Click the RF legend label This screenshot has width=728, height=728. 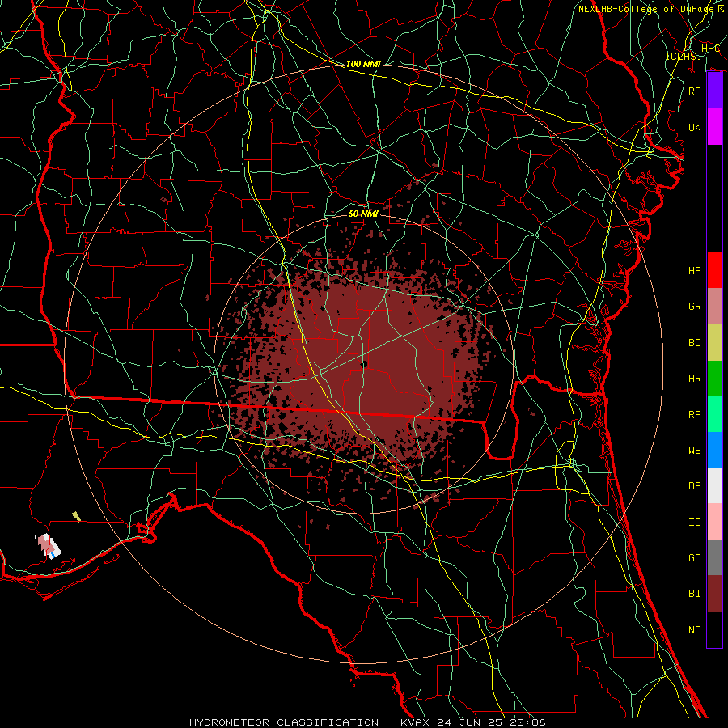click(695, 91)
